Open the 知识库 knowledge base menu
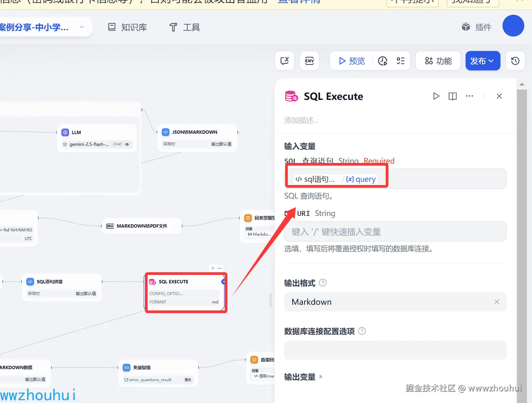The height and width of the screenshot is (403, 532). pos(127,27)
